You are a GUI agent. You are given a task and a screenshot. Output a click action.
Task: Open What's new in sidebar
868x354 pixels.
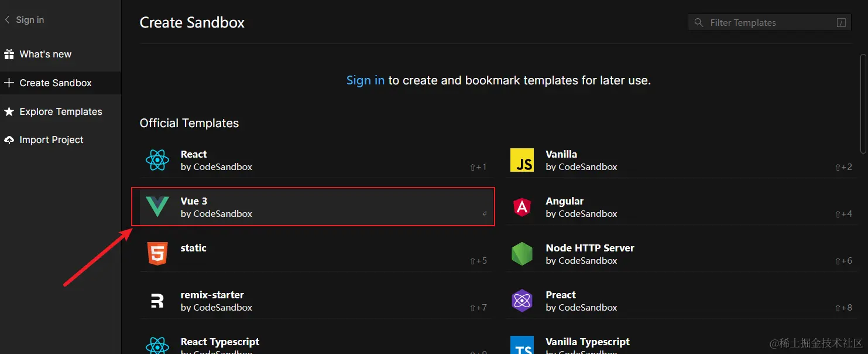(x=60, y=54)
